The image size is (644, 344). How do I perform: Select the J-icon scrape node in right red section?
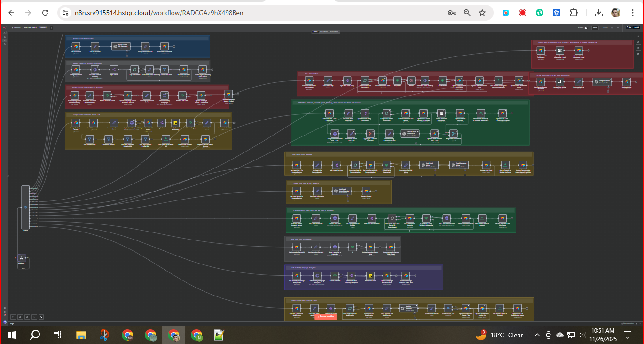tap(559, 81)
